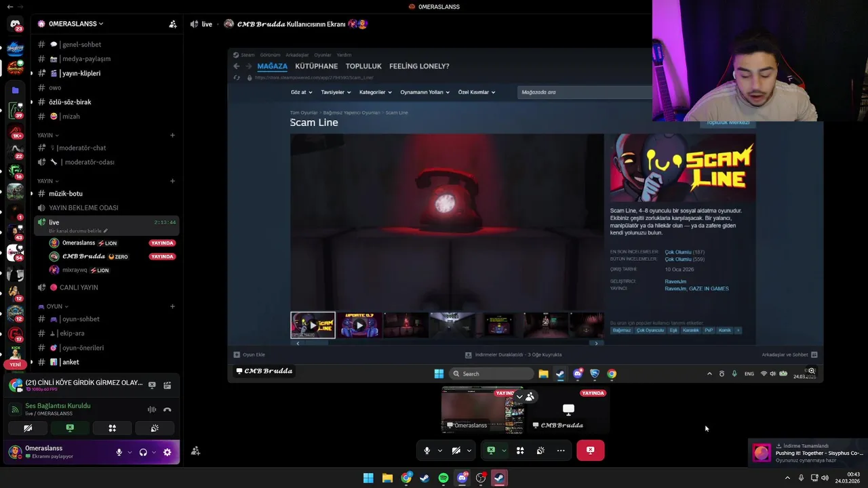Collapse participant tiles with the chevron button
This screenshot has height=488, width=868.
519,396
